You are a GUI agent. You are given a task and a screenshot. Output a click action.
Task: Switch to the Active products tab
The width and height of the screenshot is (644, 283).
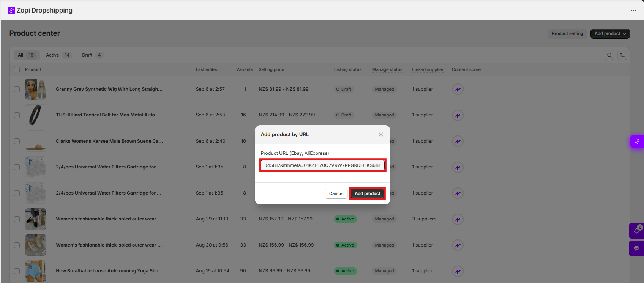click(x=58, y=55)
